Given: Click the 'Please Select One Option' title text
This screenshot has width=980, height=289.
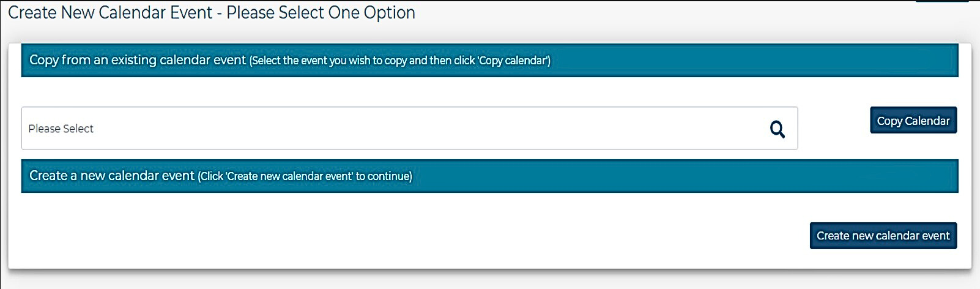Looking at the screenshot, I should (x=321, y=12).
